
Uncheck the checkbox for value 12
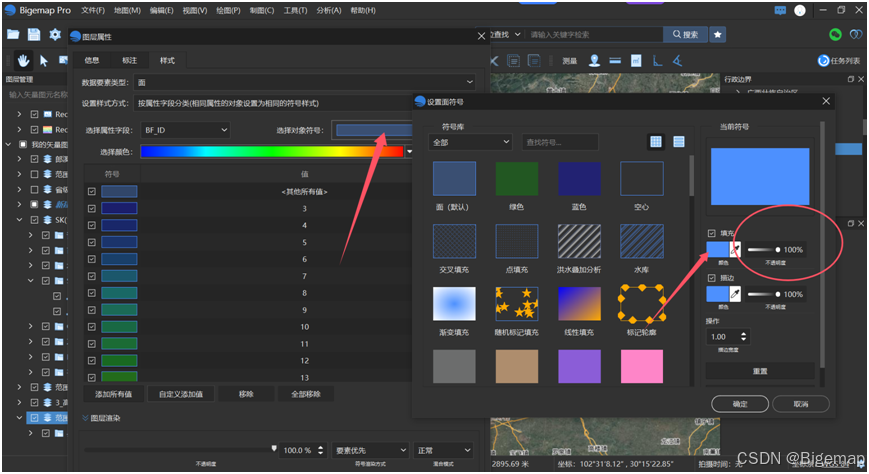pyautogui.click(x=92, y=361)
